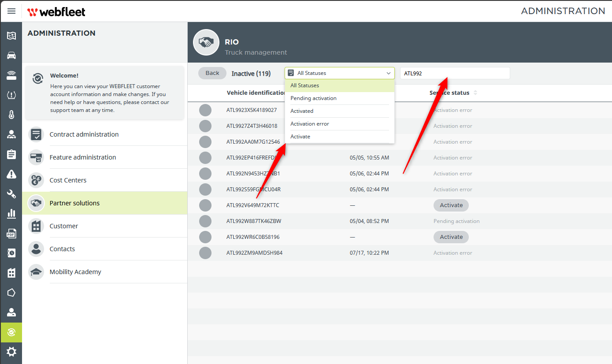Screen dimensions: 612x364
Task: Select row ATL992W887TK46ZBW
Action: point(400,221)
